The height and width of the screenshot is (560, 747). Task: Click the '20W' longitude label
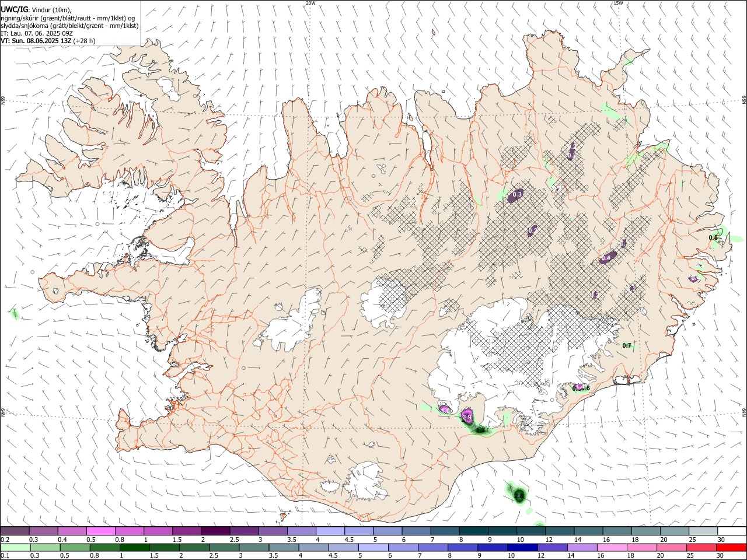click(x=310, y=3)
